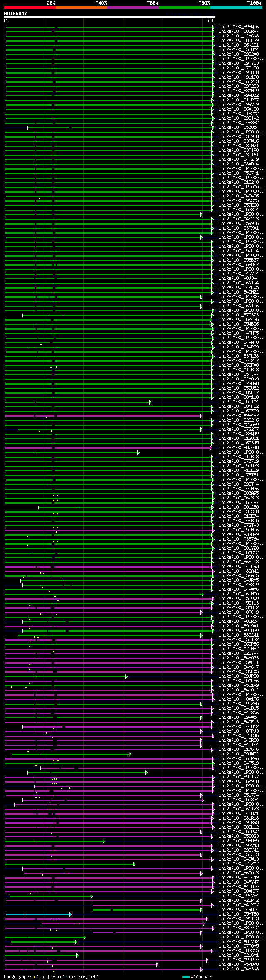Select the AU196857 query label
The image size is (266, 980).
15,13
